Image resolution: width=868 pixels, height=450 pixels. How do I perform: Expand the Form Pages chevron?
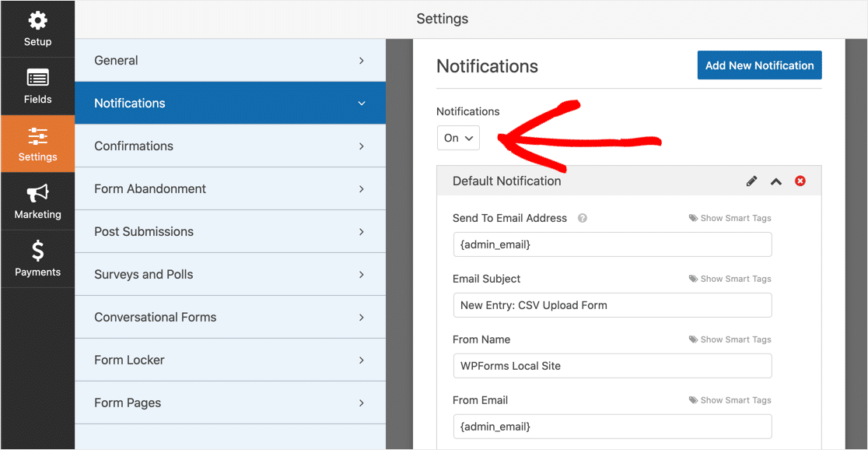pos(362,403)
